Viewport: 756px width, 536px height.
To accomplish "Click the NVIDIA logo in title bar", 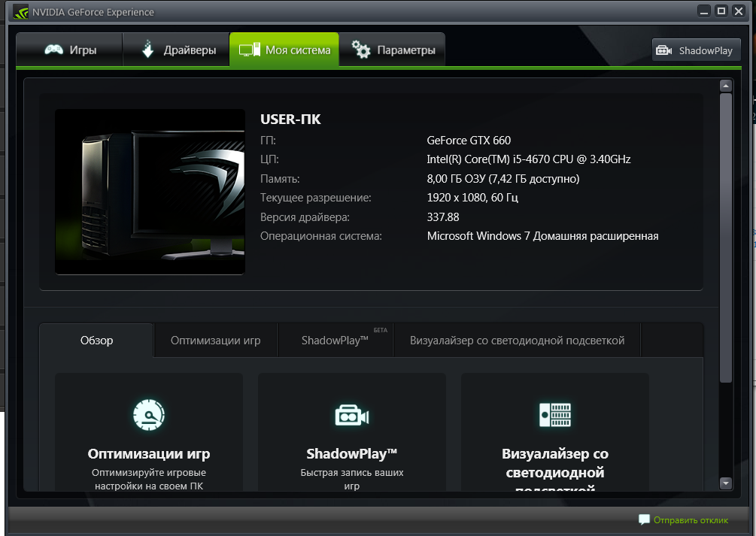I will [21, 11].
